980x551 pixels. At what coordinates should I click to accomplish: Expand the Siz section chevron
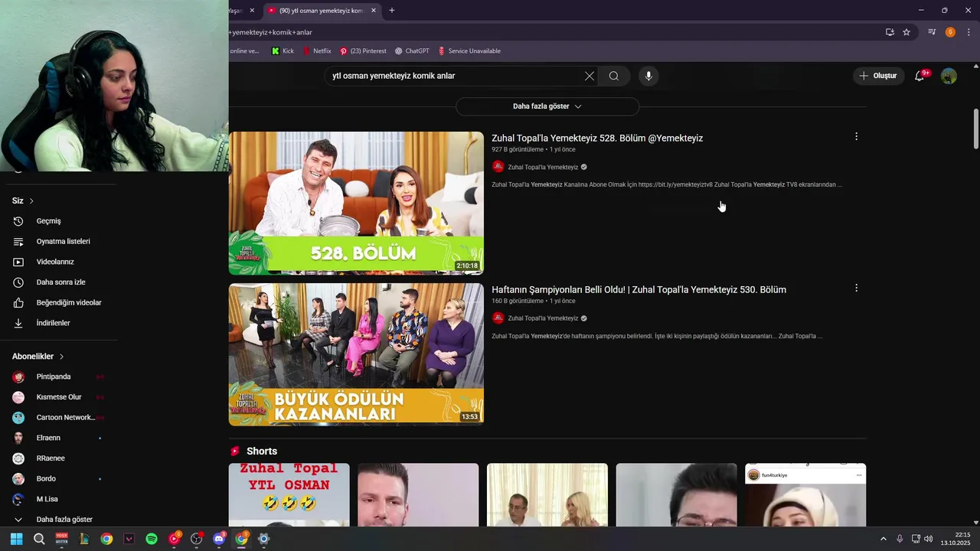[x=31, y=201]
